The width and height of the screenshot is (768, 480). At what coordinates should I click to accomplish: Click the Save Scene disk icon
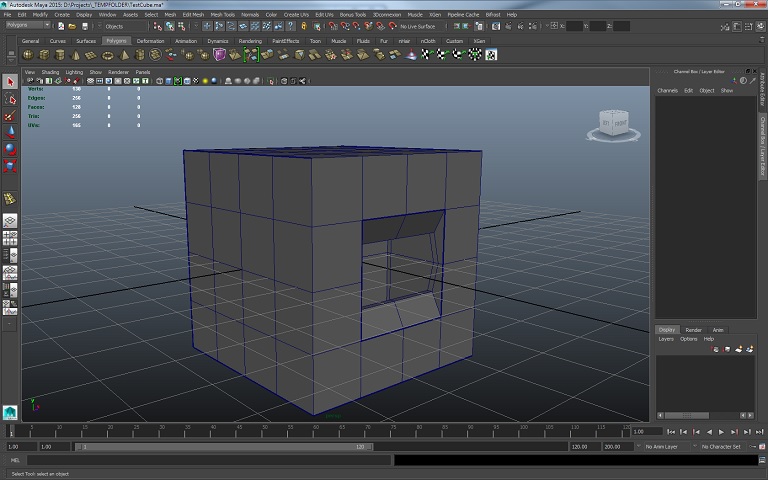[84, 26]
